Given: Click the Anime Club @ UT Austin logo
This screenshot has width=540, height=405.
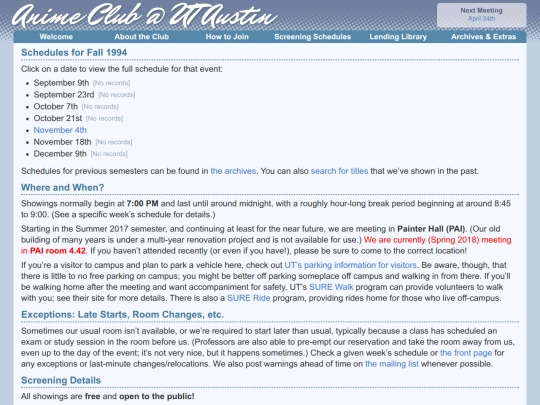Looking at the screenshot, I should (144, 15).
